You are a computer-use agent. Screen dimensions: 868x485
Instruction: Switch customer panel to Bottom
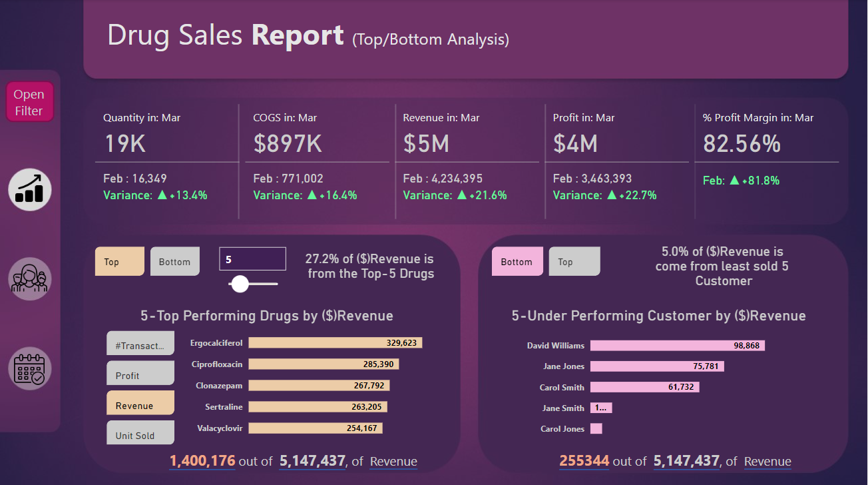[517, 262]
